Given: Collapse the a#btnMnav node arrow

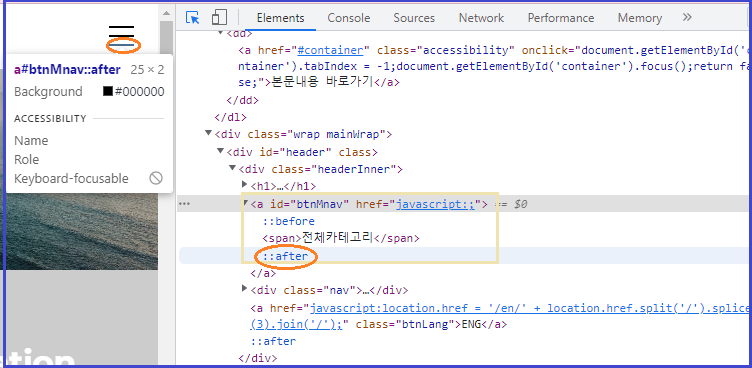Looking at the screenshot, I should (246, 202).
